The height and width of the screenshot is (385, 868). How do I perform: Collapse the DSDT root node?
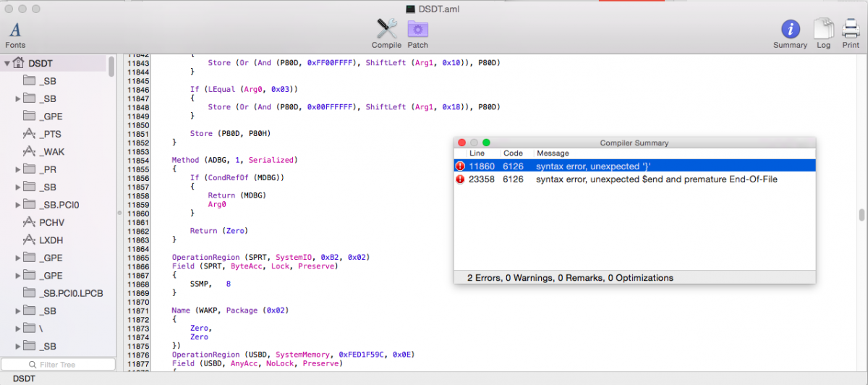click(7, 64)
